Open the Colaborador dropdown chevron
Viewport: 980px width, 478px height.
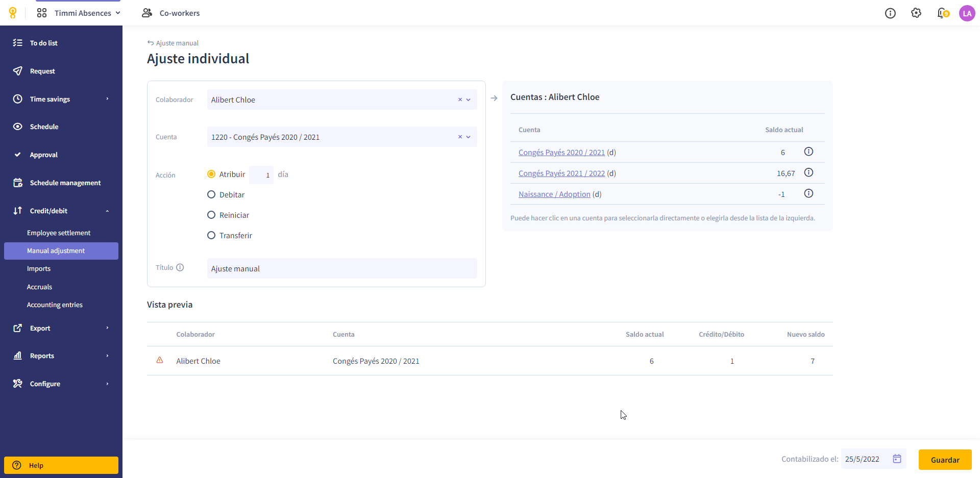(x=469, y=100)
